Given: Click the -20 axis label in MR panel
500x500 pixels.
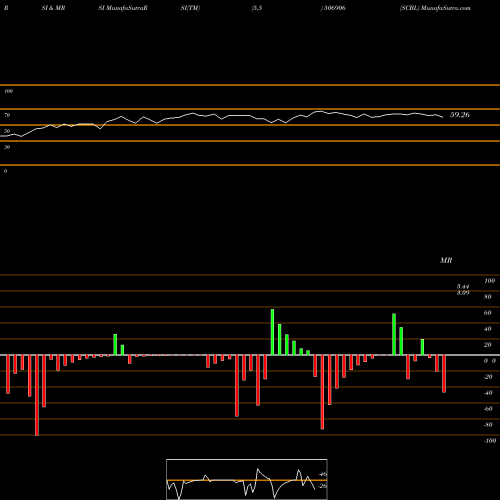Looking at the screenshot, I should (x=488, y=377).
